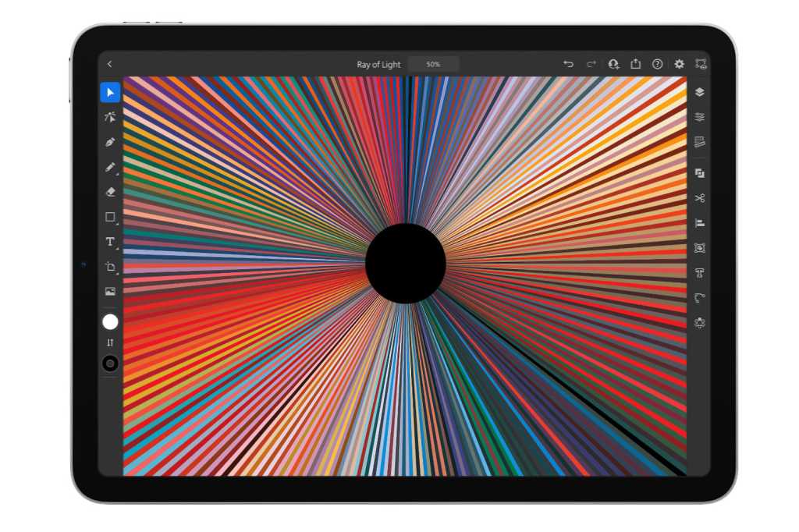This screenshot has height=532, width=799.
Task: Redo the last undone action
Action: [591, 64]
